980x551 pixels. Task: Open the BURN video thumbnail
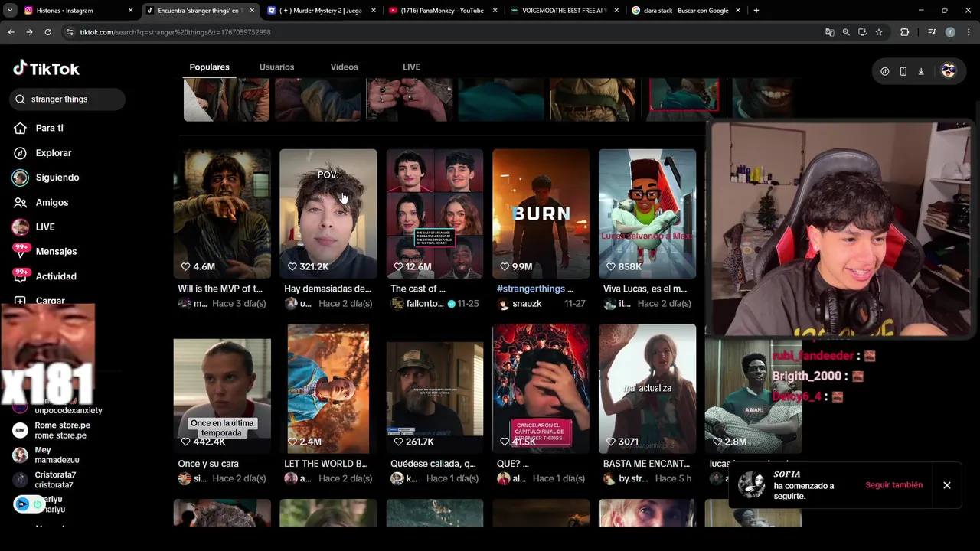click(541, 214)
